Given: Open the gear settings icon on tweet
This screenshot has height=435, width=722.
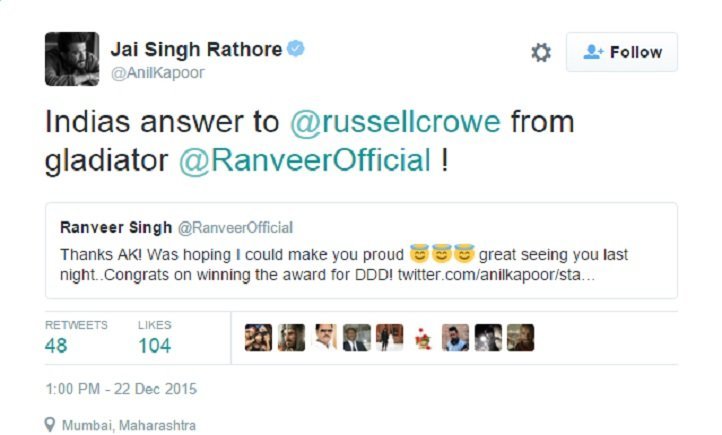Looking at the screenshot, I should point(541,52).
